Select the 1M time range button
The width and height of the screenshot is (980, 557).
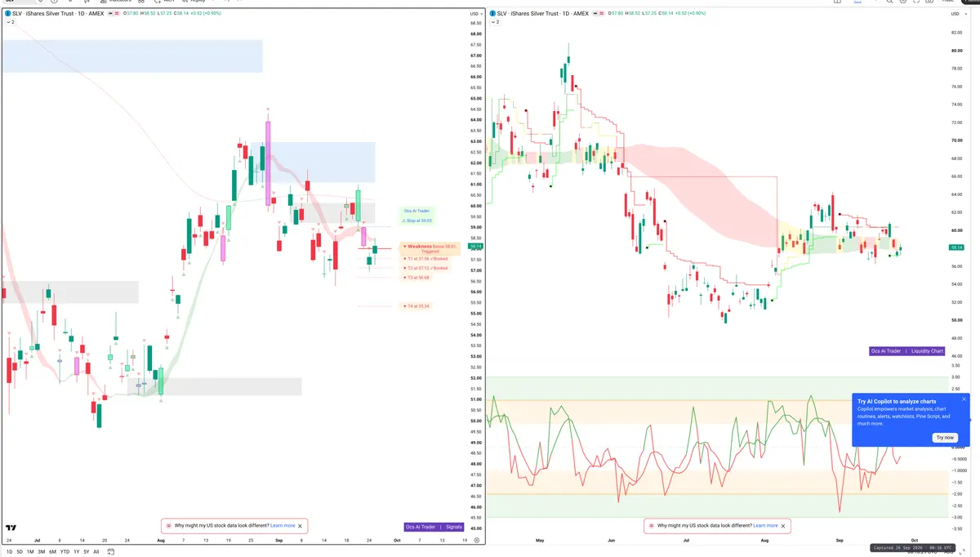coord(30,552)
